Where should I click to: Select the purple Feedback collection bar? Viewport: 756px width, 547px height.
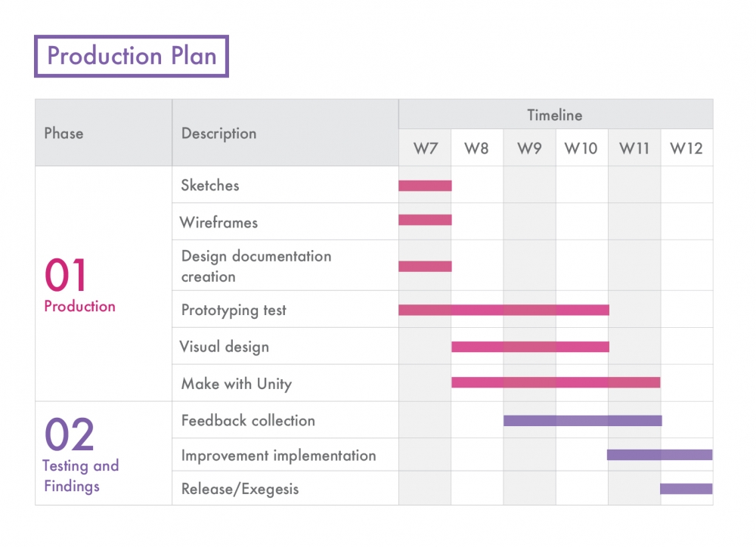click(582, 420)
